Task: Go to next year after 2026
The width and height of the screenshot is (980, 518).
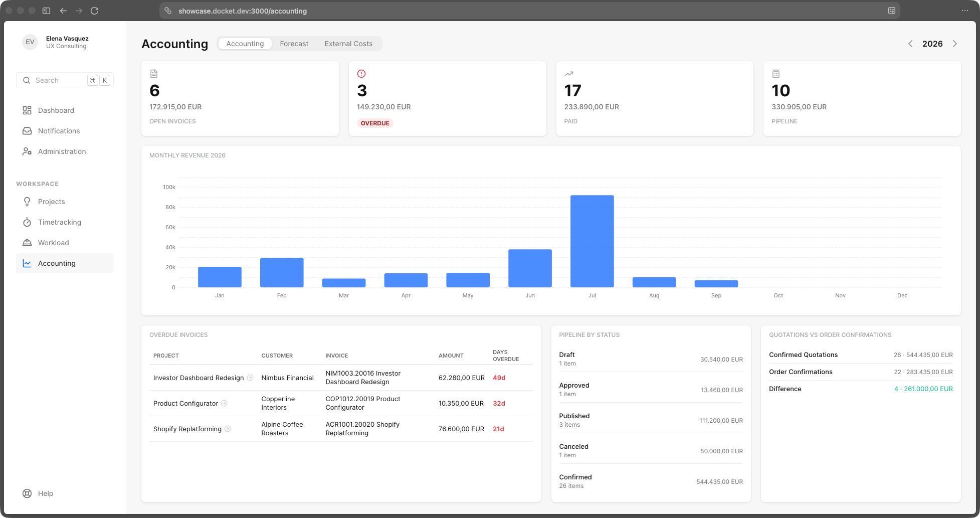Action: click(955, 44)
